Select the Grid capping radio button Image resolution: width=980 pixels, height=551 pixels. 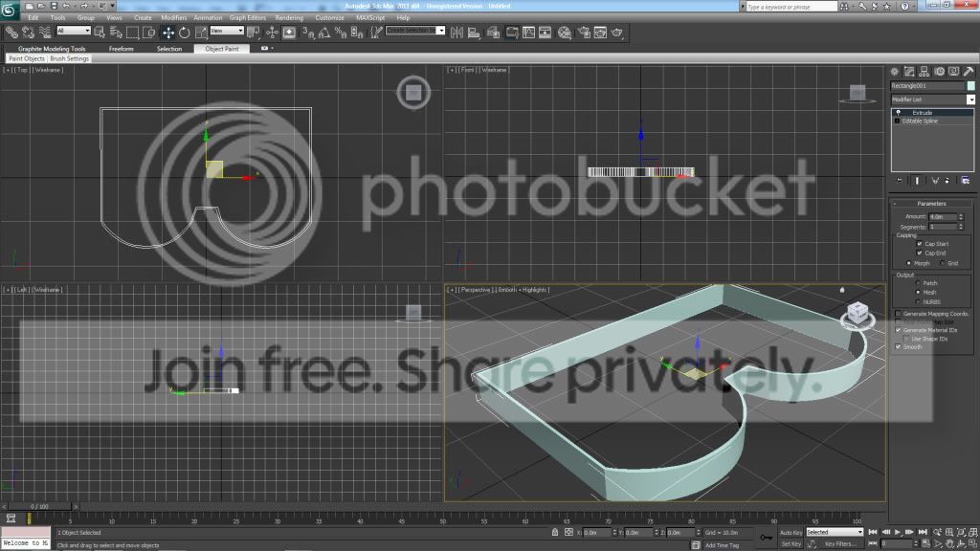(x=942, y=263)
